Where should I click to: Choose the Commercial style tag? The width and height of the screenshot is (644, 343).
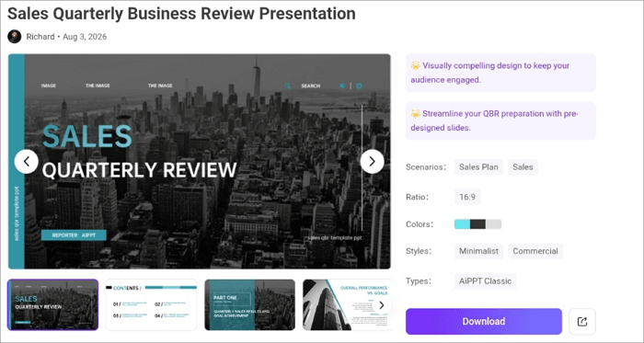(x=535, y=251)
